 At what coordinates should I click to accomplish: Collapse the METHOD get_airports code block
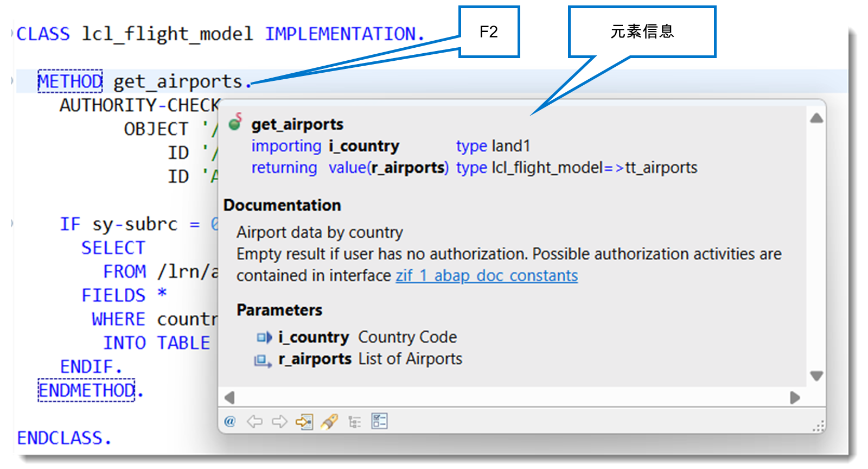click(12, 81)
